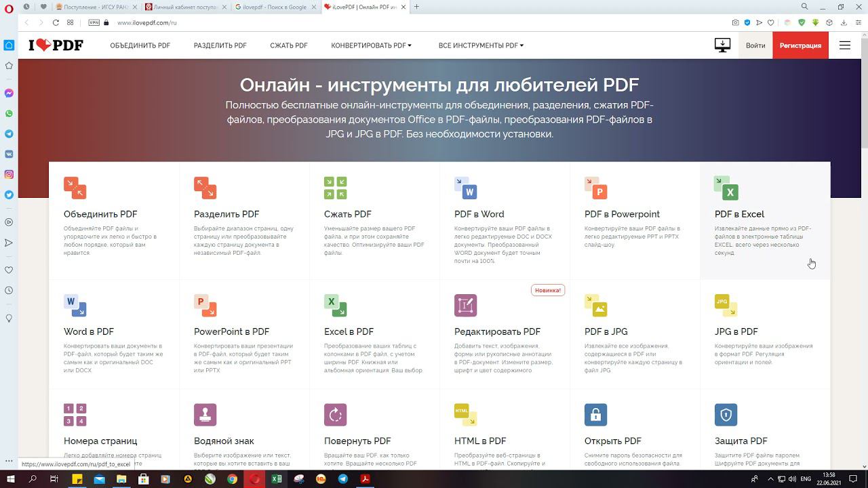
Task: Click the JPG в PDF icon
Action: (x=726, y=305)
